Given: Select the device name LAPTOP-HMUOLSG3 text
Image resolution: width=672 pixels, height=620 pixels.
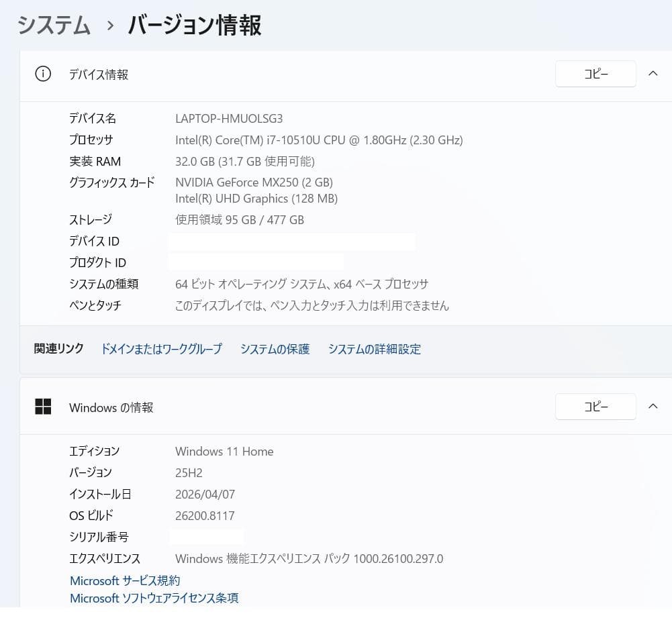Looking at the screenshot, I should coord(229,119).
